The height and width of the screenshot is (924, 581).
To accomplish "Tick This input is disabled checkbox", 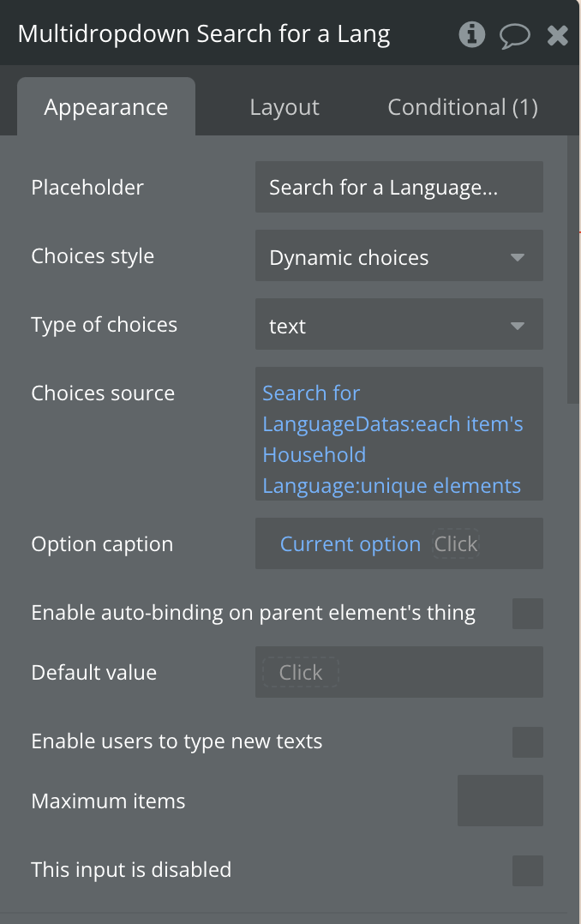I will point(527,871).
